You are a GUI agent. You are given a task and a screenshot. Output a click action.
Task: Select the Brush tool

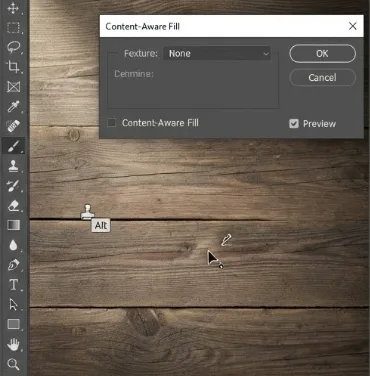coord(13,146)
